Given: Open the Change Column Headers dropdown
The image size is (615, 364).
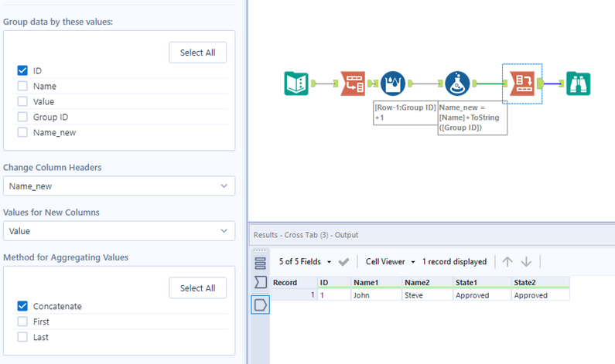Looking at the screenshot, I should [119, 186].
